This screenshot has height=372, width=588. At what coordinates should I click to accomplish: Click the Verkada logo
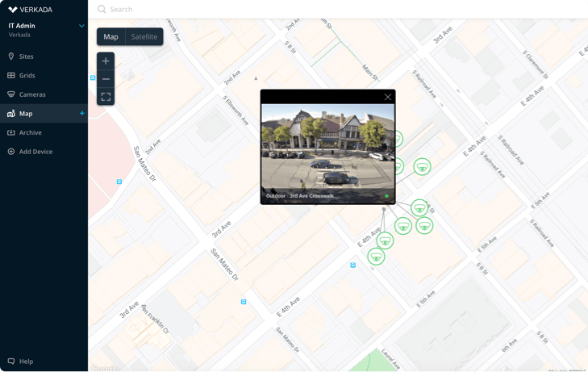30,10
